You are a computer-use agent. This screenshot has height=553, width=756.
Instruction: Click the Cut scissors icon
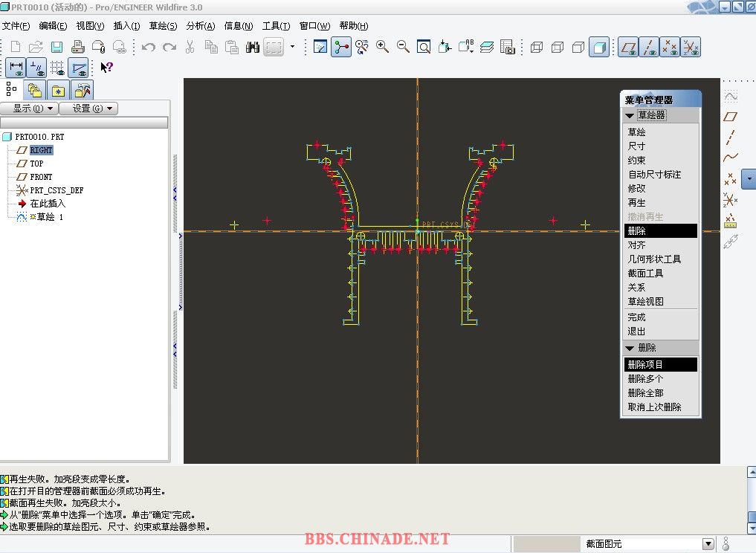[190, 47]
